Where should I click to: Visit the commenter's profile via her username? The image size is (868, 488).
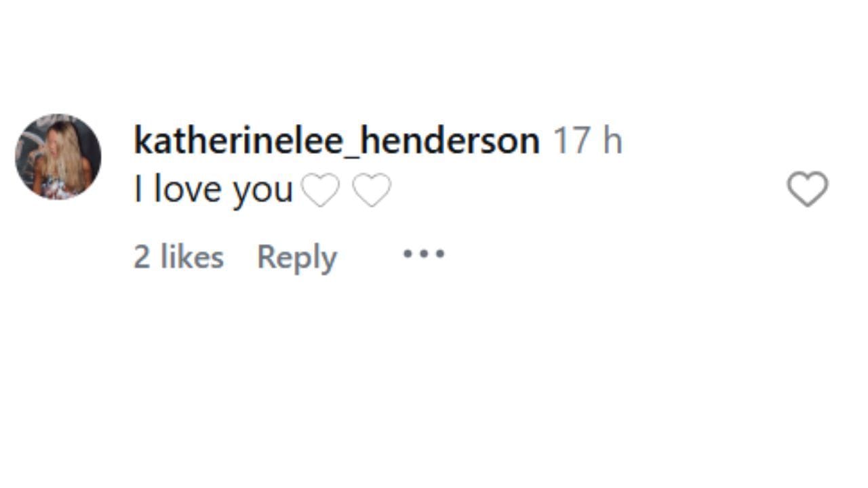pyautogui.click(x=336, y=141)
